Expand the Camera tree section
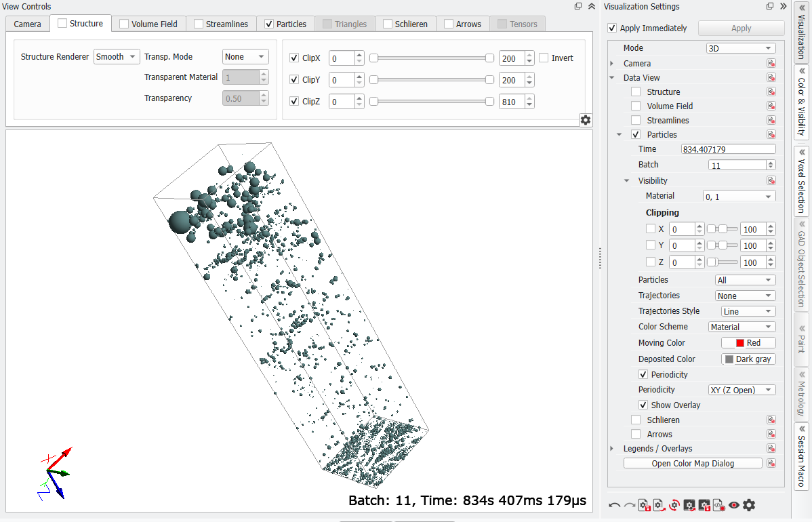Image resolution: width=812 pixels, height=522 pixels. [x=612, y=63]
